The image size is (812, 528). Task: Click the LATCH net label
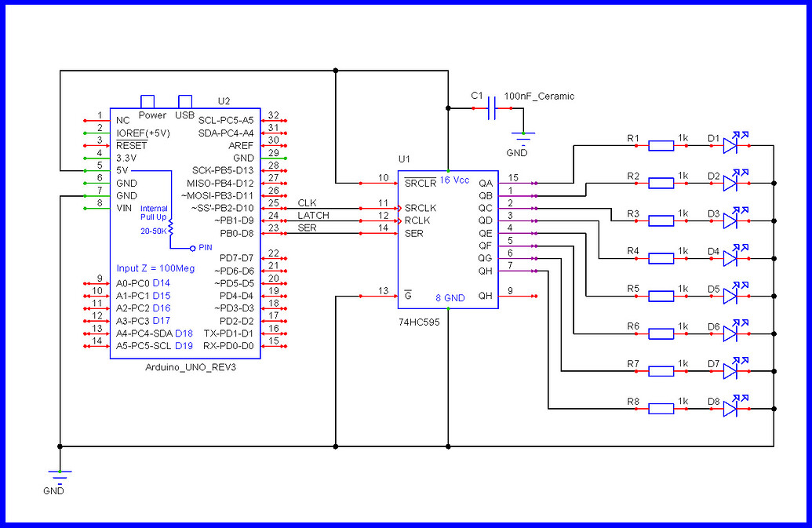[x=311, y=215]
